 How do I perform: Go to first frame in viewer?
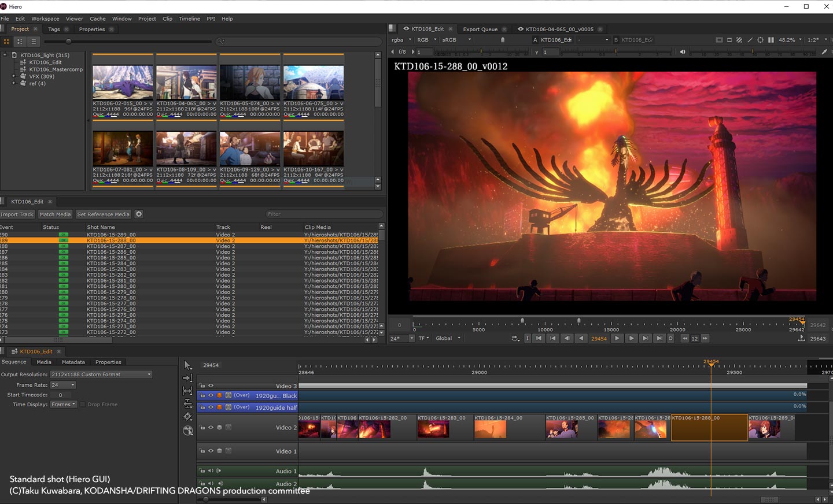[x=539, y=339]
